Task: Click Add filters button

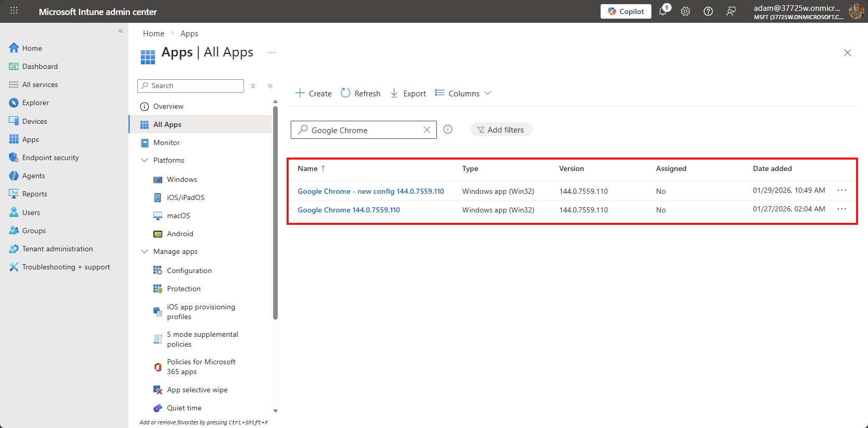Action: coord(501,130)
